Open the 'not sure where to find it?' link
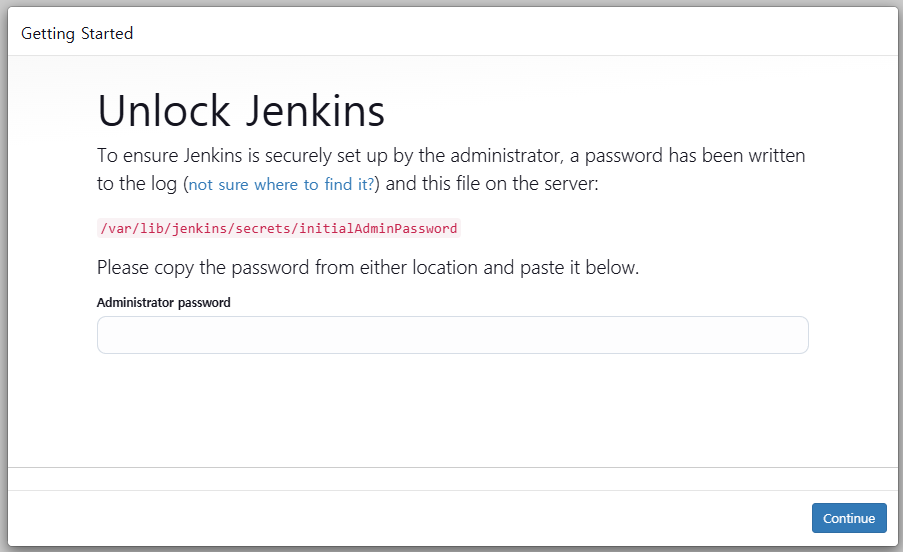 pos(281,184)
